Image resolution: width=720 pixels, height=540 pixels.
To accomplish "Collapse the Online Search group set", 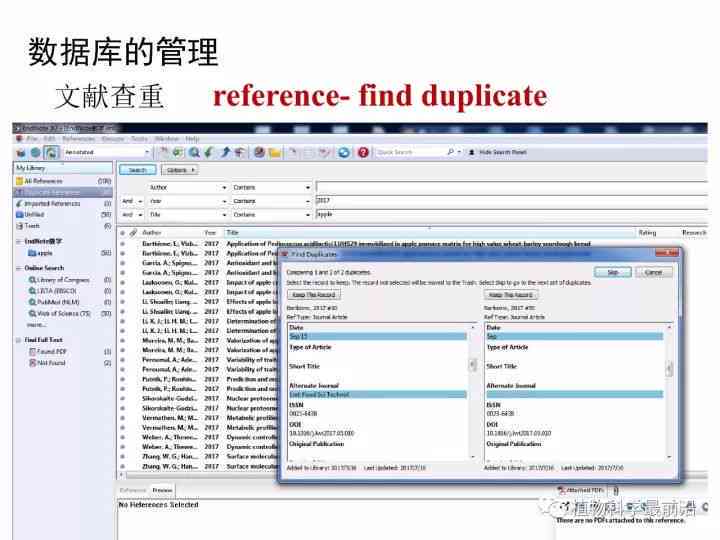I will coord(19,268).
